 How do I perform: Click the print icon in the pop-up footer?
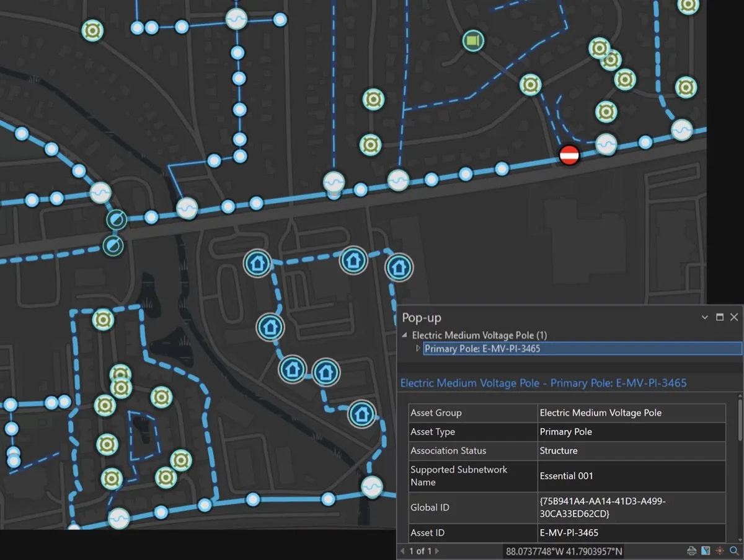coord(692,551)
